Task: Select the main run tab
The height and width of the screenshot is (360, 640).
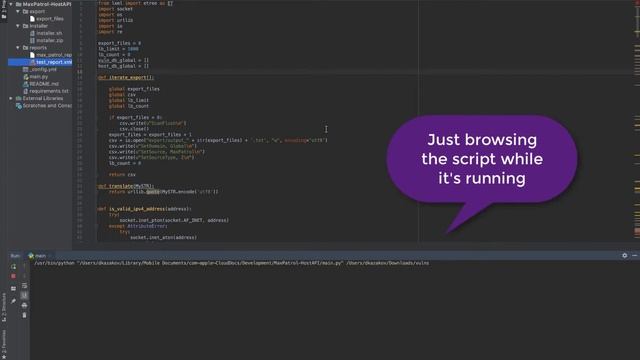Action: tap(38, 256)
